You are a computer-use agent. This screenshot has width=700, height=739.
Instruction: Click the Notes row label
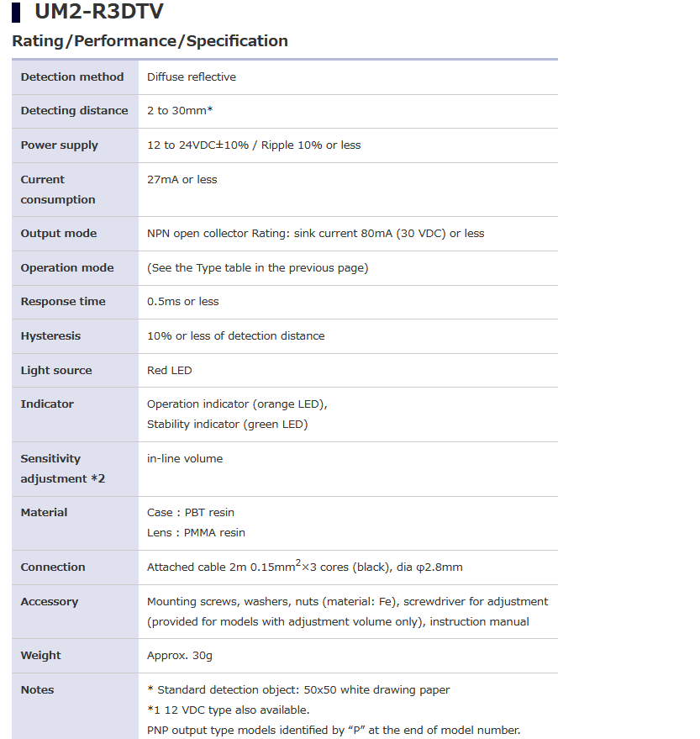click(37, 689)
